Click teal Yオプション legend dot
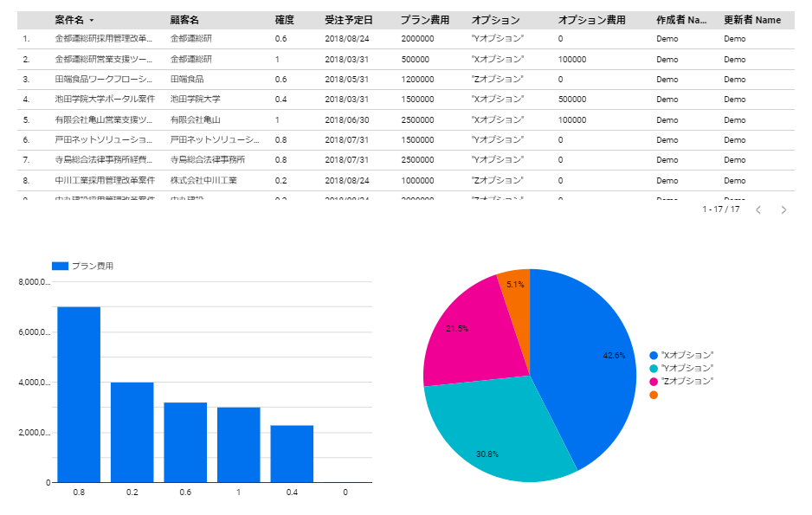 654,368
